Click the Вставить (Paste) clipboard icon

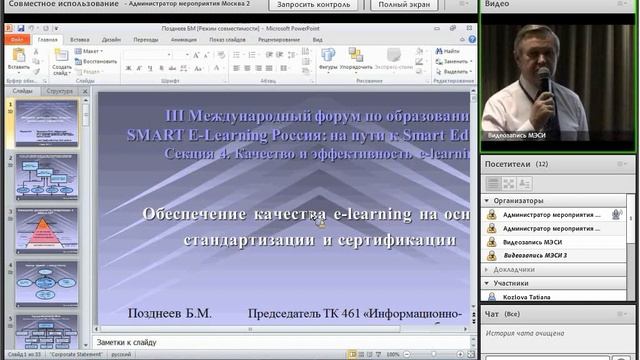[x=19, y=55]
